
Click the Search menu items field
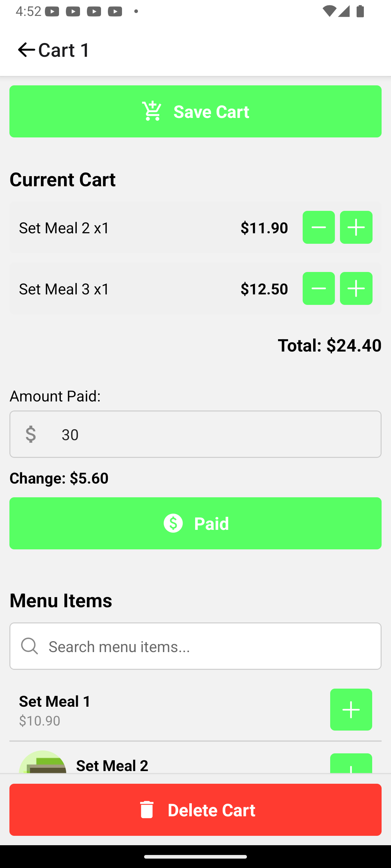(210, 646)
